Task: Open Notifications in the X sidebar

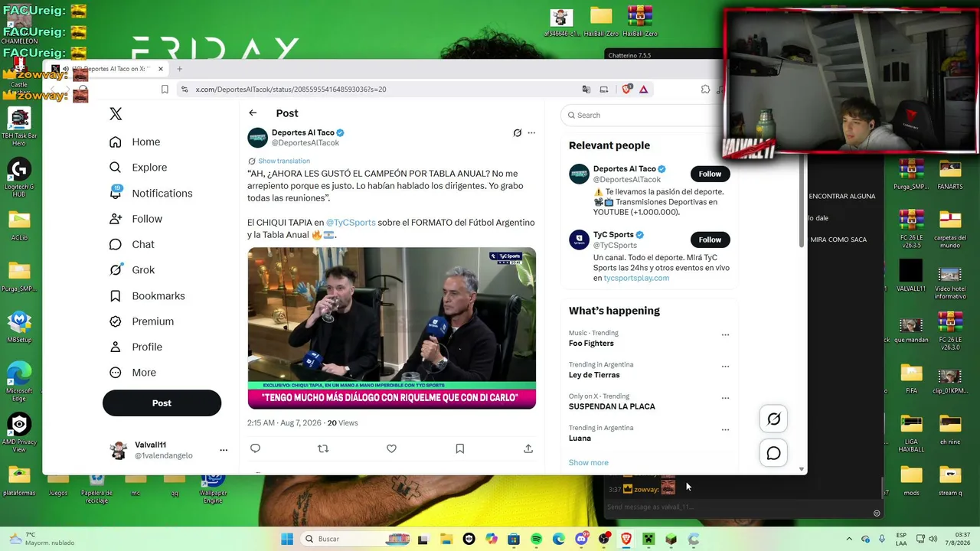Action: [x=151, y=194]
